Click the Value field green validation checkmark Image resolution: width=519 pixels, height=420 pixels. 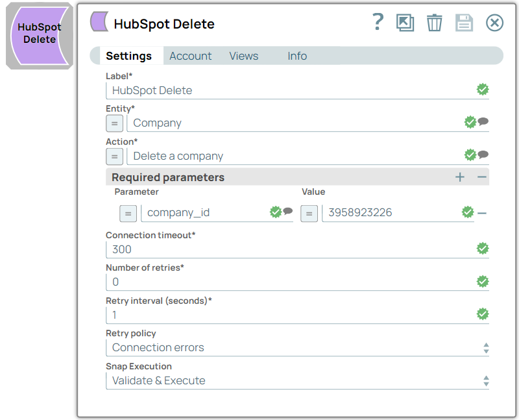coord(468,212)
